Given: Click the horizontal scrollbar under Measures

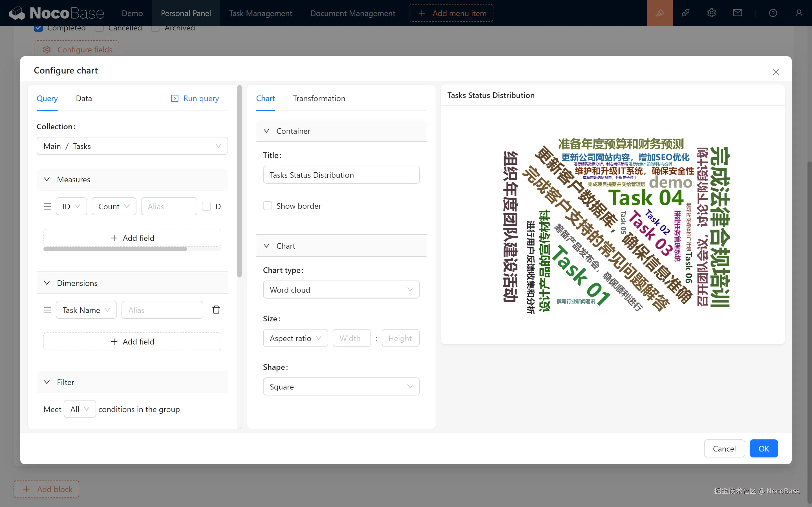Looking at the screenshot, I should pyautogui.click(x=115, y=249).
